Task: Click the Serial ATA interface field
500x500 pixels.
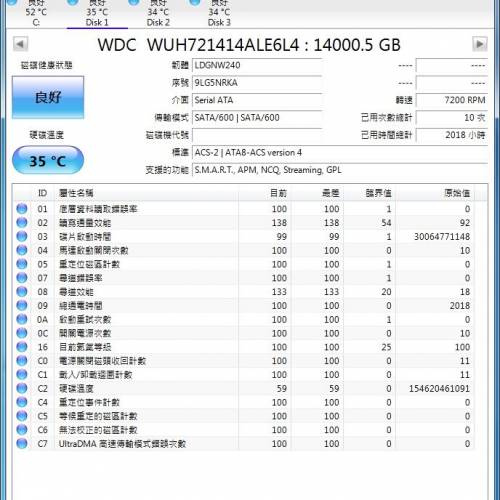Action: click(257, 100)
